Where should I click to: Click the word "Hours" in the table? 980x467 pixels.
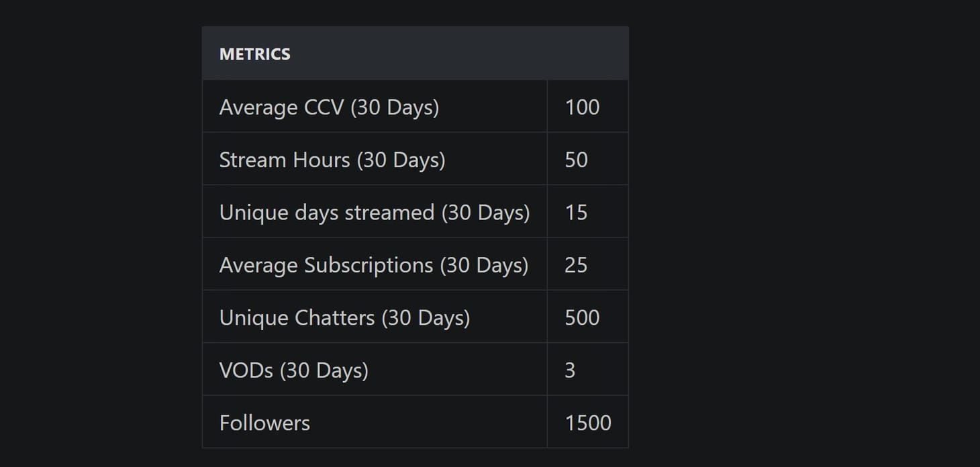tap(320, 160)
